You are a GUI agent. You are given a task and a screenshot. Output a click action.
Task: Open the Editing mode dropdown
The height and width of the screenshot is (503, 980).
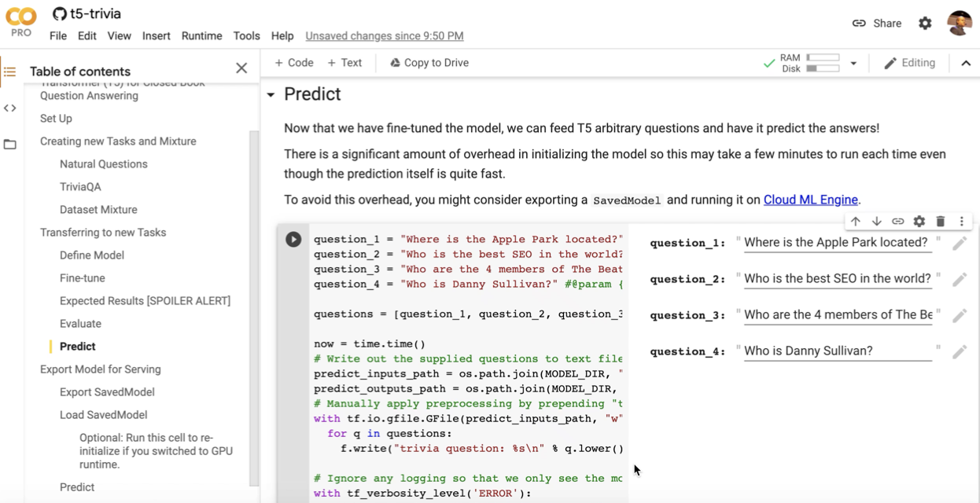(910, 63)
